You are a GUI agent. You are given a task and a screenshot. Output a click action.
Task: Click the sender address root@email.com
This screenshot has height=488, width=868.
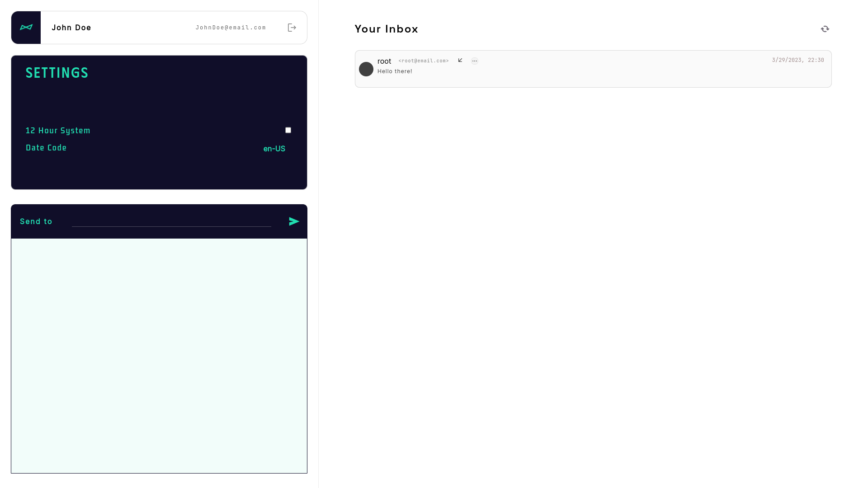424,61
